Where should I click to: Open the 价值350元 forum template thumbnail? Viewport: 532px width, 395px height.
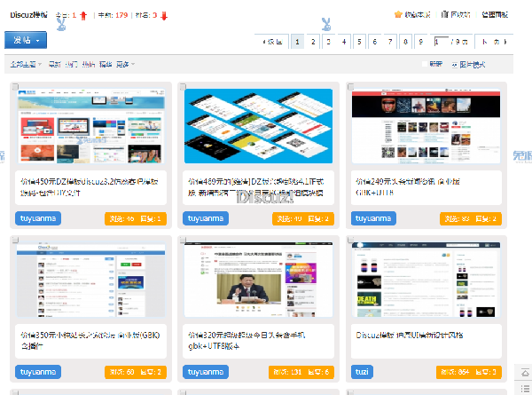pos(91,280)
